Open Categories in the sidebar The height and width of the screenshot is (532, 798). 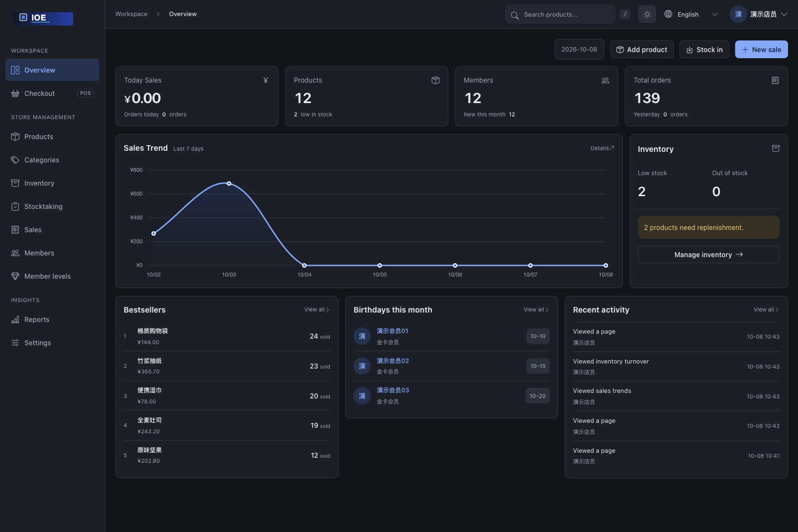point(52,160)
